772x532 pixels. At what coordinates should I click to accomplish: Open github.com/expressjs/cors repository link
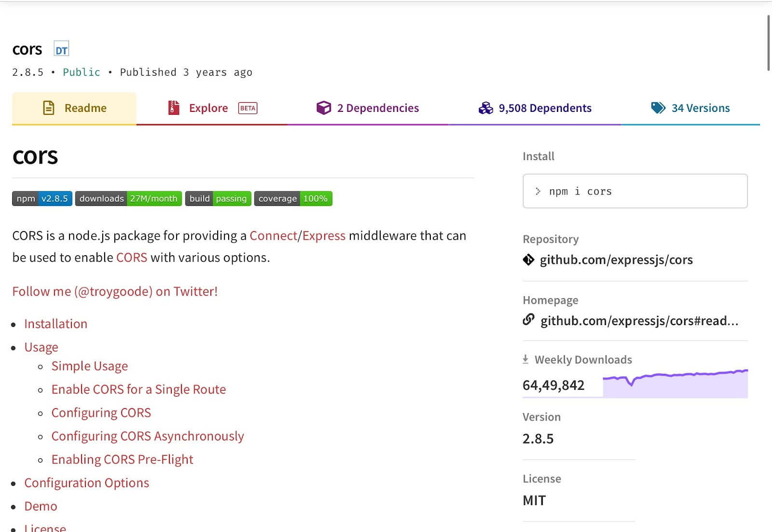point(616,260)
